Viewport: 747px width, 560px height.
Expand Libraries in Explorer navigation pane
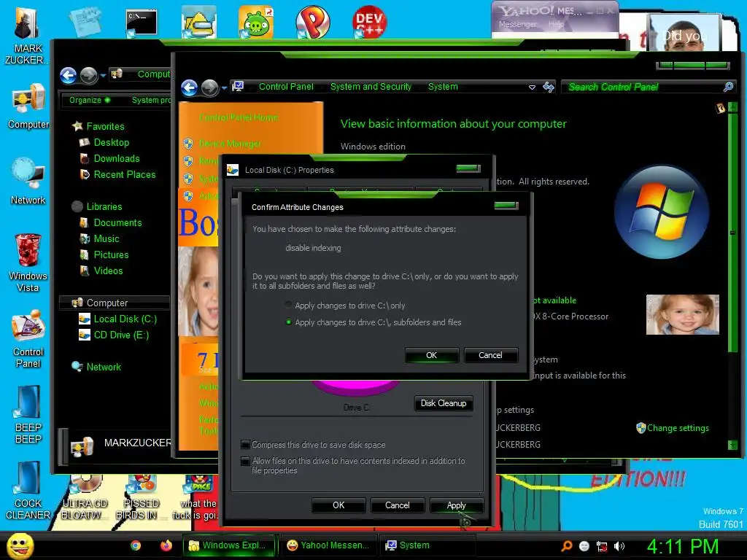(x=104, y=206)
